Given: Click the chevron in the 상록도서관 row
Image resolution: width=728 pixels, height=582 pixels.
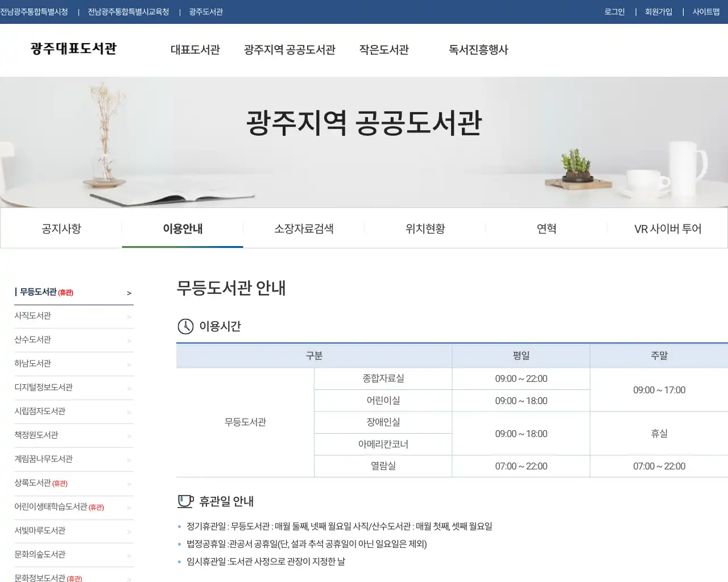Looking at the screenshot, I should (x=129, y=484).
